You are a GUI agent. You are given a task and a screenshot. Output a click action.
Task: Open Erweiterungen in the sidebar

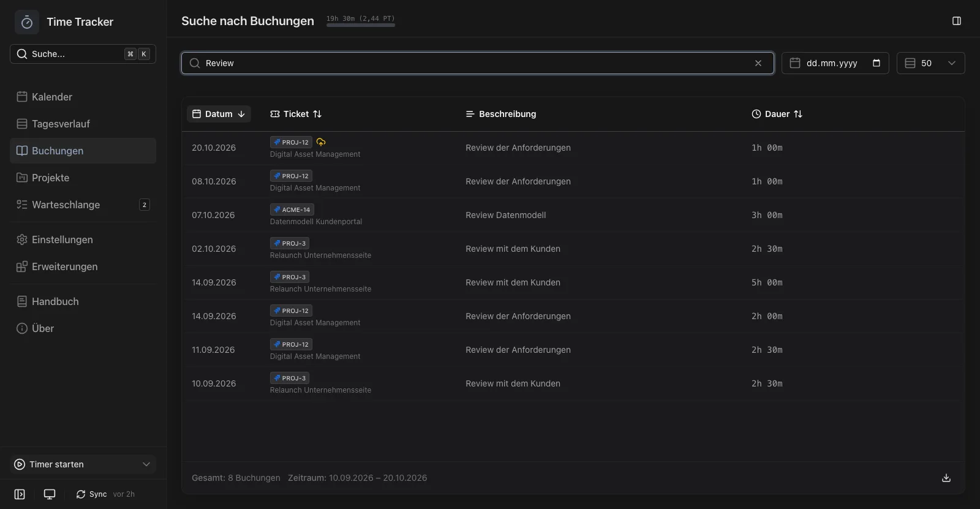click(83, 266)
